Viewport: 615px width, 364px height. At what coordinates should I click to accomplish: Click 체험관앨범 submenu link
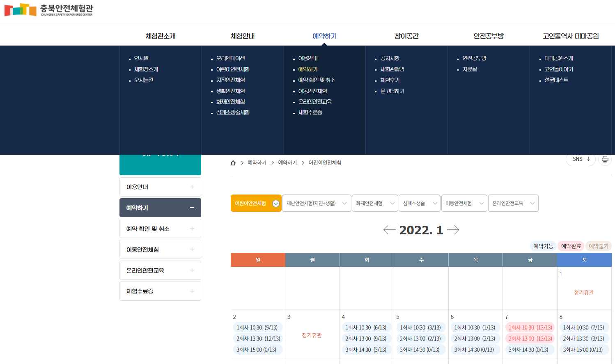392,69
